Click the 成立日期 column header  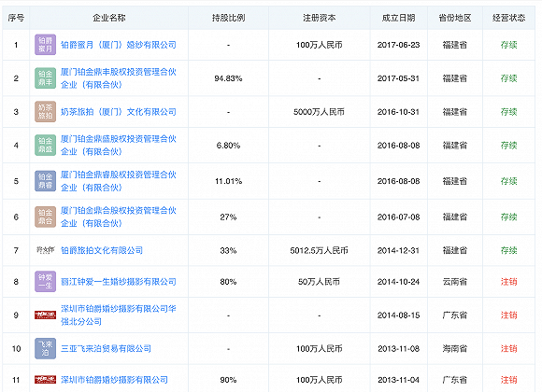tap(398, 18)
